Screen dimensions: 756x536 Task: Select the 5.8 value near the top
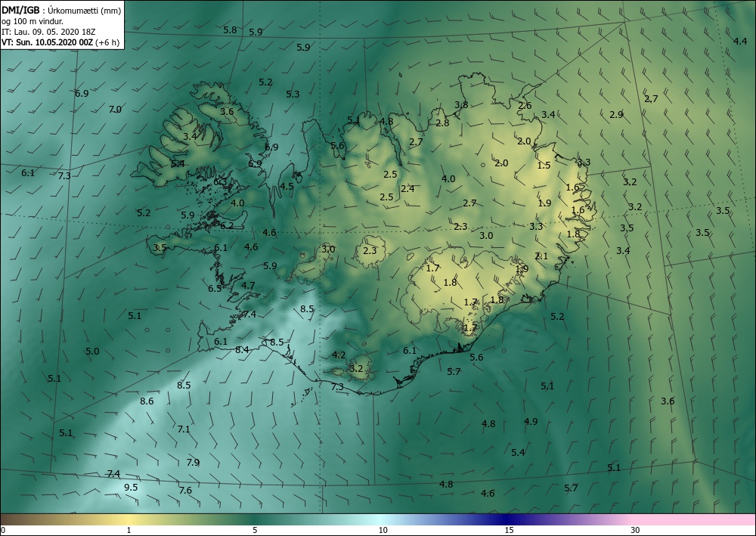click(230, 30)
